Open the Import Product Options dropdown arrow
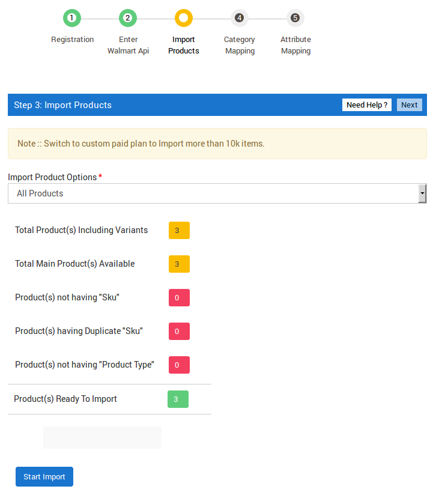 (x=422, y=193)
